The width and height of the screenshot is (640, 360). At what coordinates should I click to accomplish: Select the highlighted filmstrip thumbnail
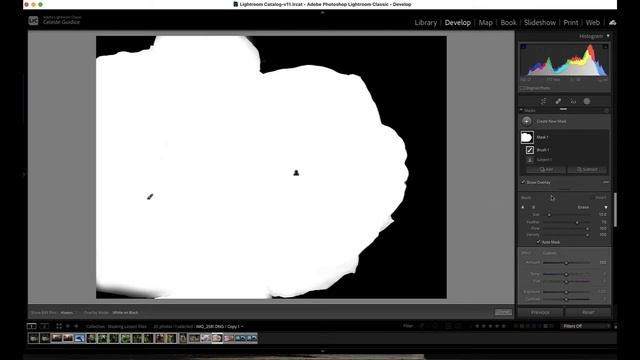click(217, 338)
